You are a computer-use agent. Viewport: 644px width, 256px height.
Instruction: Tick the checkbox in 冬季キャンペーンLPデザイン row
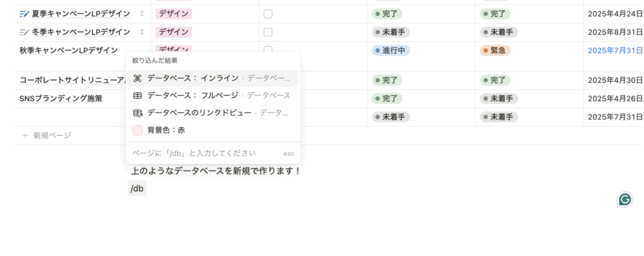pyautogui.click(x=268, y=32)
